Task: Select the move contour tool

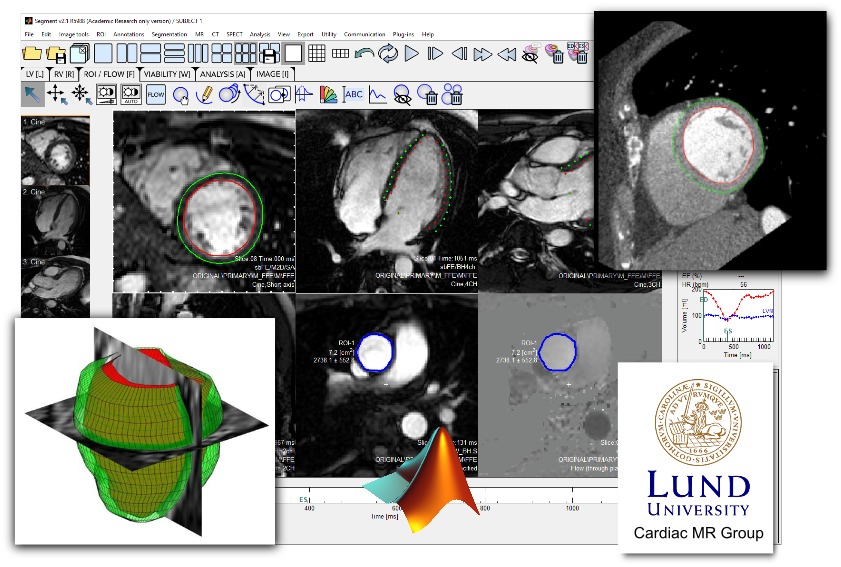Action: 57,94
